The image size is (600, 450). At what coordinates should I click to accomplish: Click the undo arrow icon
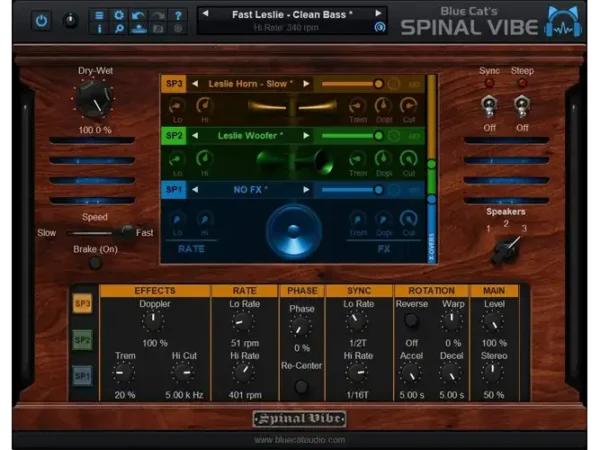[x=139, y=15]
